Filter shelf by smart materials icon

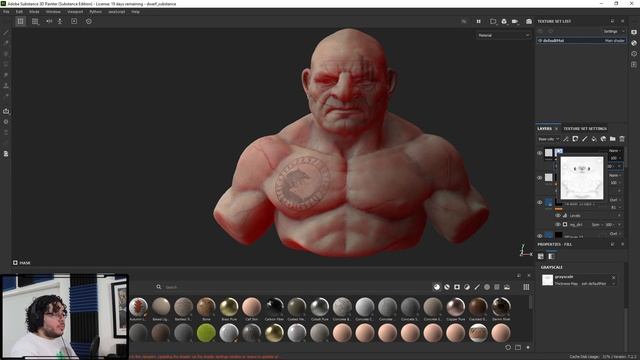[x=447, y=287]
